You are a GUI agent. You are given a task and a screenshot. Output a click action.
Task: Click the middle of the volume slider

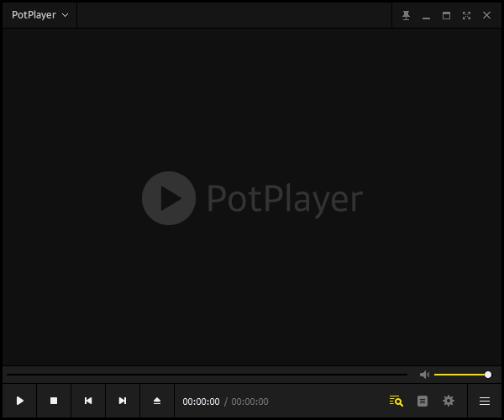pos(461,375)
